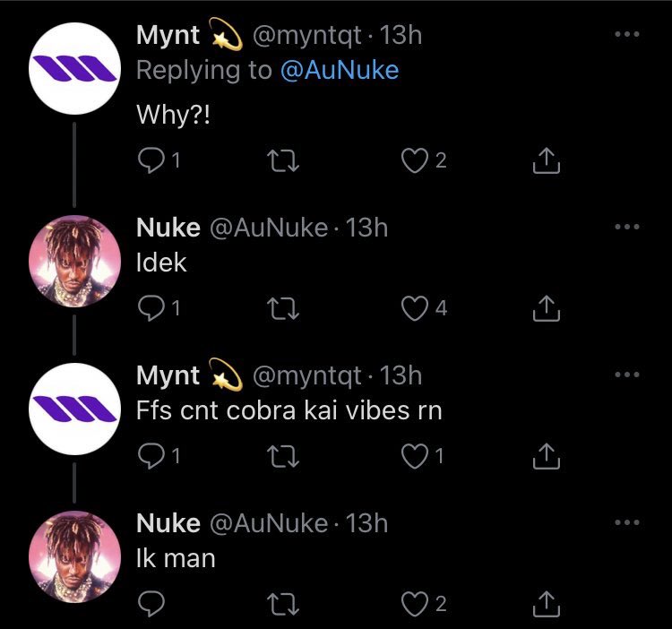Share the "Ik man" tweet

tap(546, 605)
